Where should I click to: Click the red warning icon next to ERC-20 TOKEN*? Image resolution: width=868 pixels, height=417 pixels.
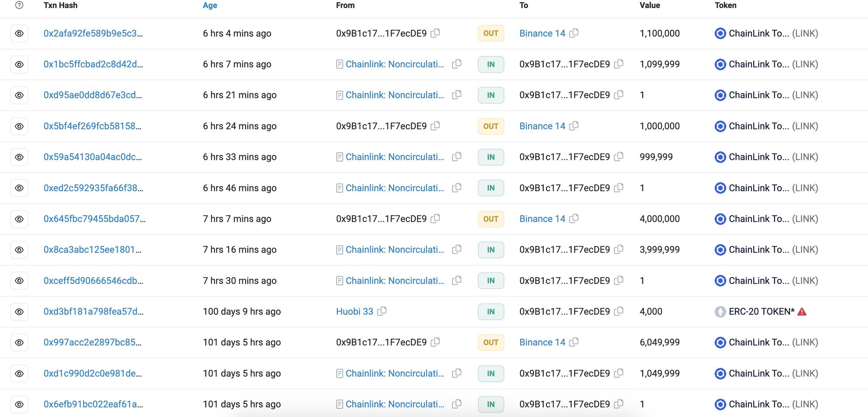click(802, 311)
